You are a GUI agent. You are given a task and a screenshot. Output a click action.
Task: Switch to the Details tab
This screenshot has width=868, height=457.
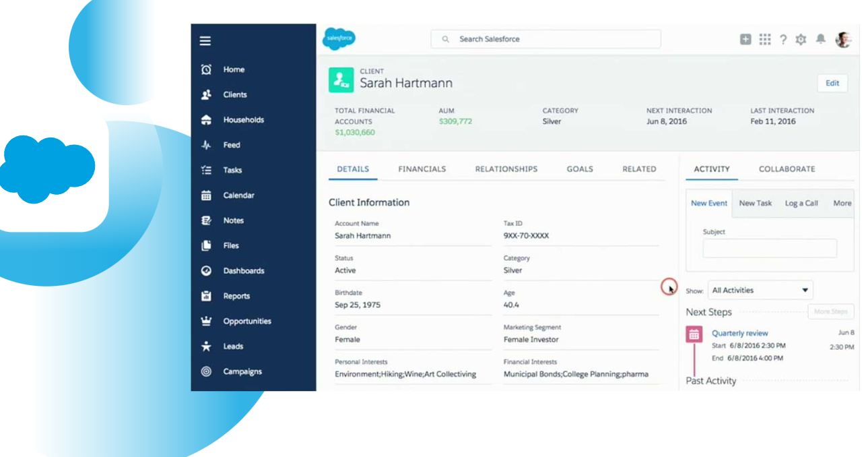[353, 169]
